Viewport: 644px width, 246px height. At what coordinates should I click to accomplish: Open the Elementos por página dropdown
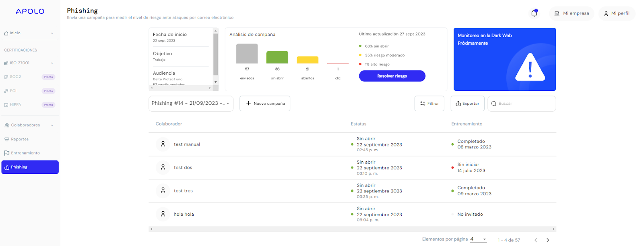coord(478,239)
